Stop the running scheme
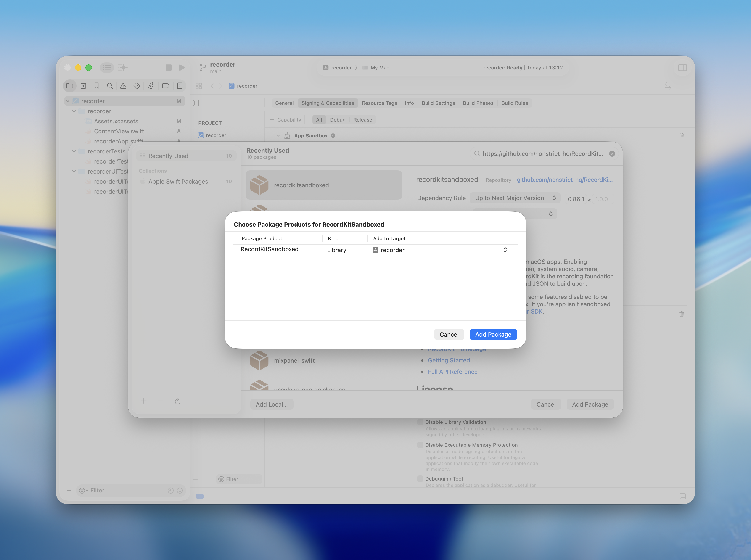The height and width of the screenshot is (560, 751). click(x=169, y=67)
